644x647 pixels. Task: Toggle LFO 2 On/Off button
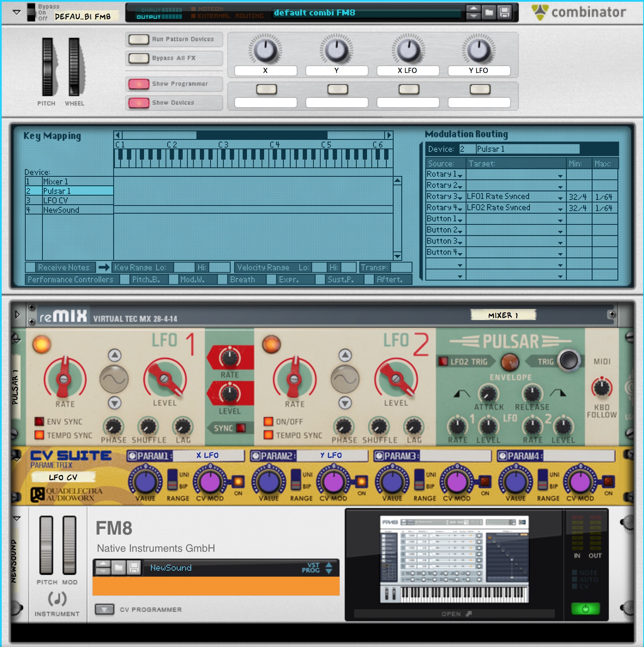[268, 421]
